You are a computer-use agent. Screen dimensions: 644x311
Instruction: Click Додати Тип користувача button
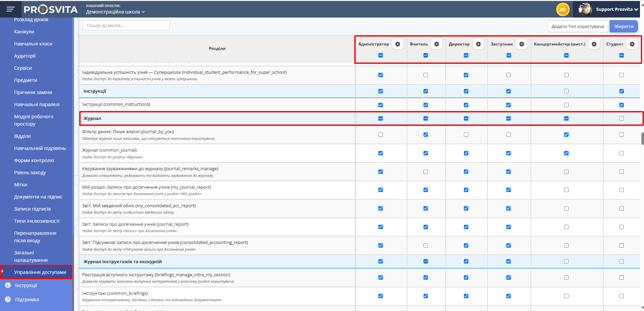[578, 26]
